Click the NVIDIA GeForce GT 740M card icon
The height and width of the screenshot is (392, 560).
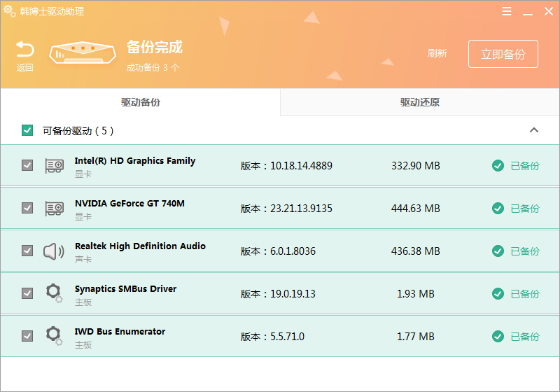(54, 209)
